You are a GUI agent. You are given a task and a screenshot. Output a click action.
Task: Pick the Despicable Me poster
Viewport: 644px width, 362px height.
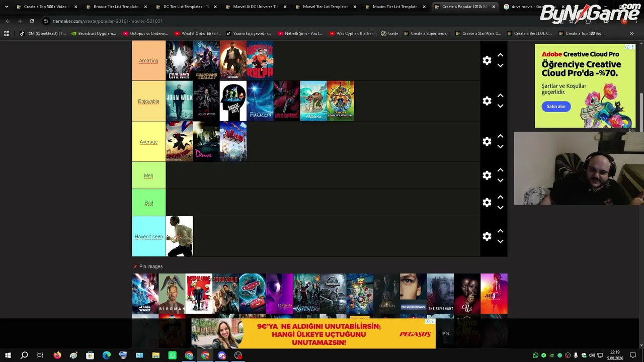coord(199,294)
